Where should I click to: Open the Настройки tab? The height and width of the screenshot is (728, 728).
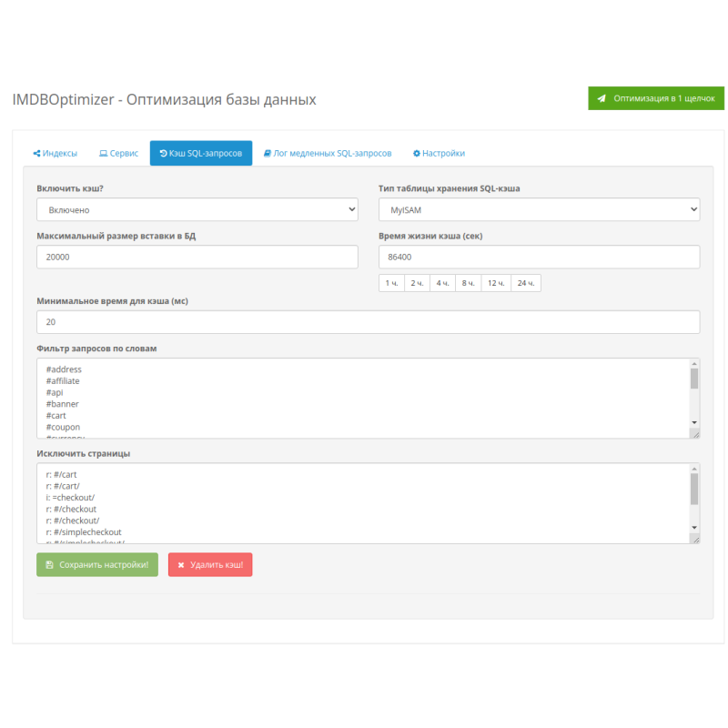click(x=439, y=154)
